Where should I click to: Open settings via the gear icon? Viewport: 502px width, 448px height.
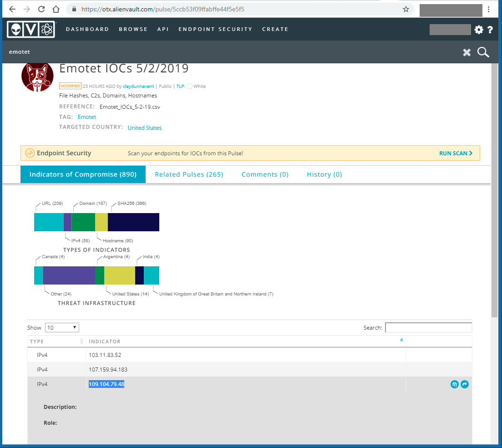pos(479,30)
